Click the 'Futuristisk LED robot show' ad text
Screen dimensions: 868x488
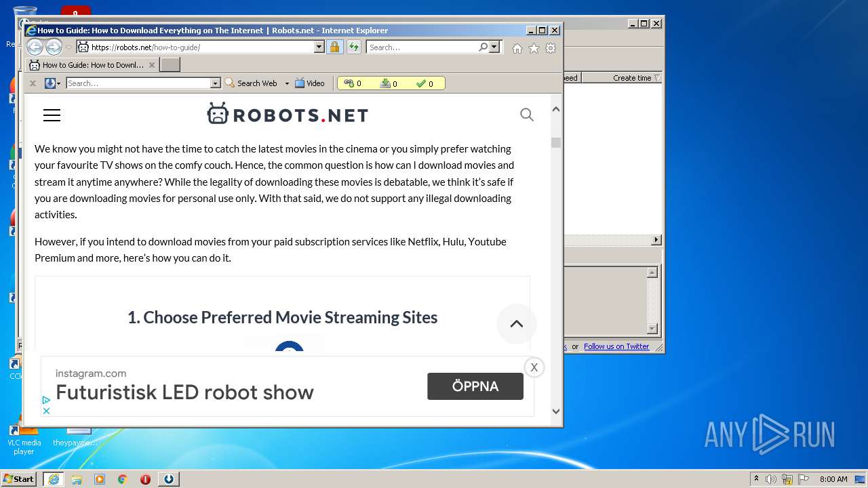click(x=184, y=392)
